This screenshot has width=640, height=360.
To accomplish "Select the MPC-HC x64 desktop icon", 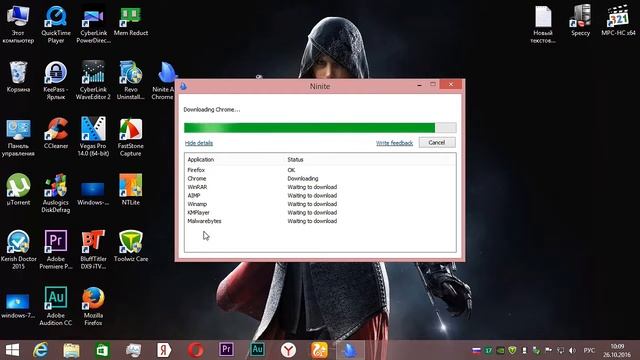I will 618,20.
